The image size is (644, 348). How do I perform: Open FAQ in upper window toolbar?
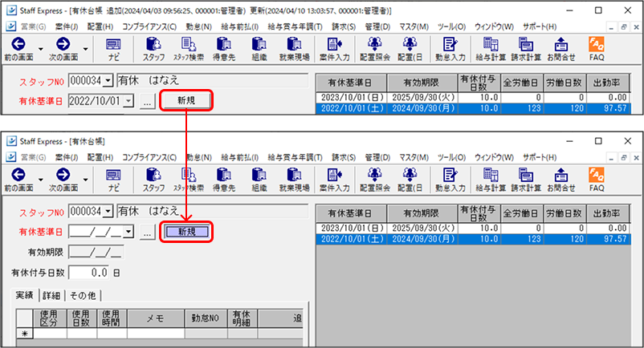[597, 49]
